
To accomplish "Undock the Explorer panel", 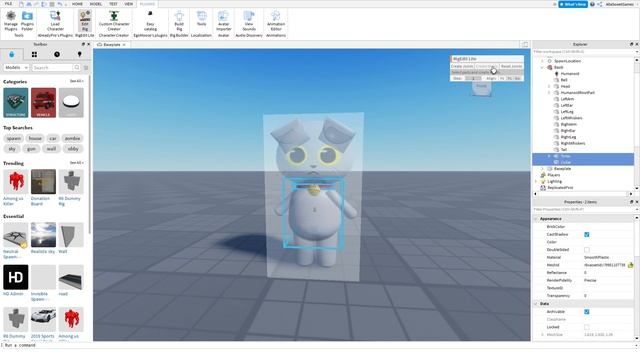I will click(631, 44).
